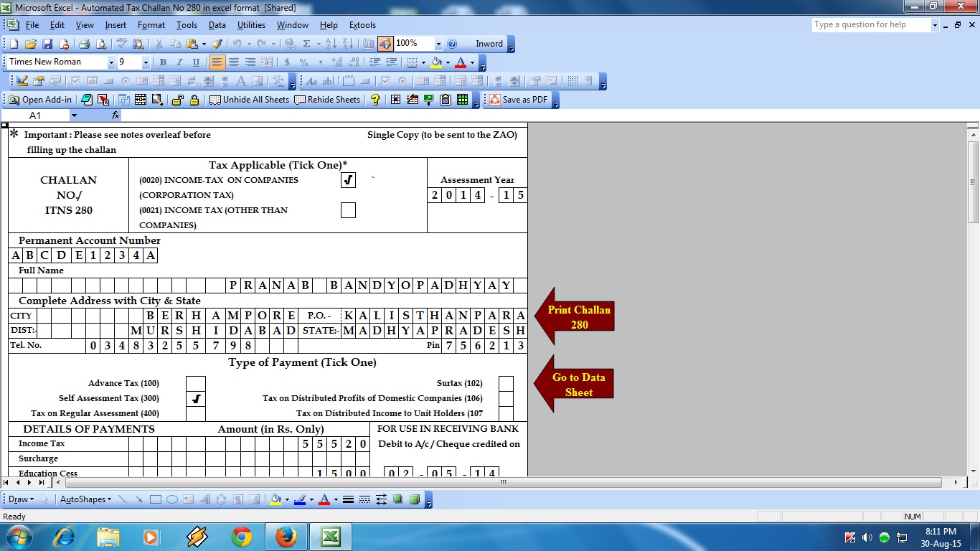Open the Extools menu
This screenshot has height=551, width=980.
[362, 25]
